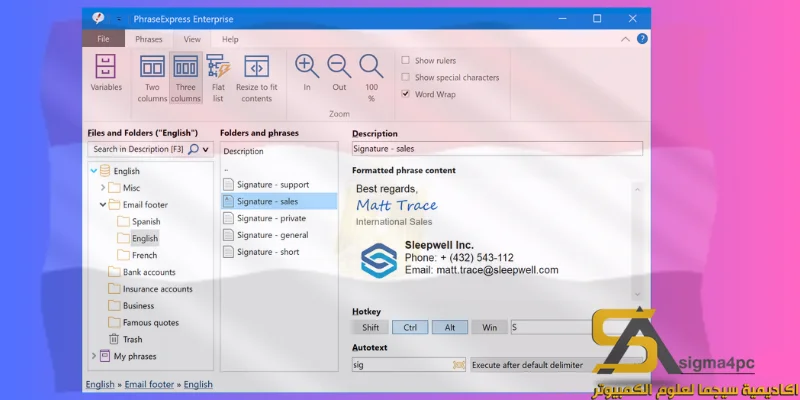The image size is (800, 400).
Task: Toggle the Shift hotkey modifier
Action: point(370,328)
